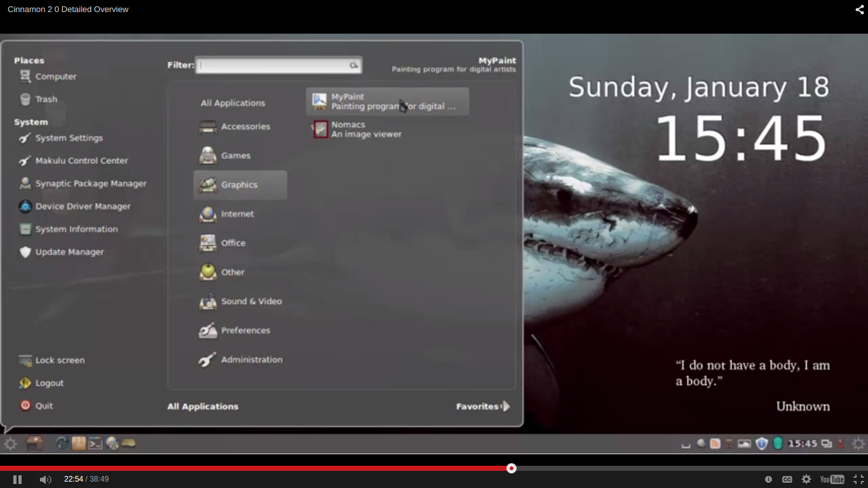Click the video progress bar scrubber
The width and height of the screenshot is (868, 488).
point(512,468)
